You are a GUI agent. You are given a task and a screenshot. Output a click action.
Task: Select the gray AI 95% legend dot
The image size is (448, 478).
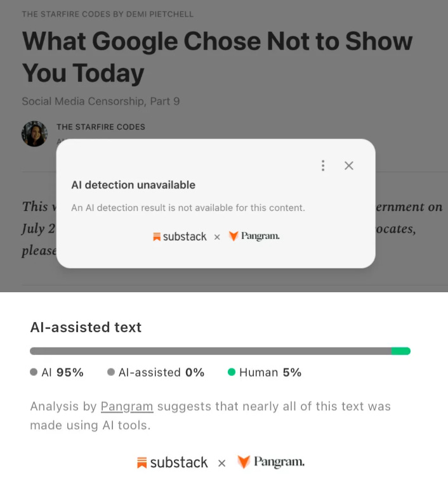pyautogui.click(x=34, y=372)
